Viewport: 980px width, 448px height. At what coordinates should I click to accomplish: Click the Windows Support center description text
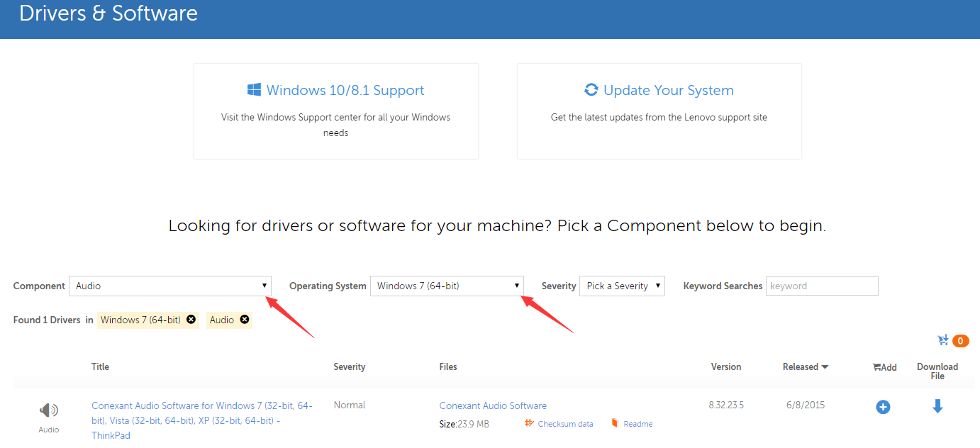[x=336, y=125]
